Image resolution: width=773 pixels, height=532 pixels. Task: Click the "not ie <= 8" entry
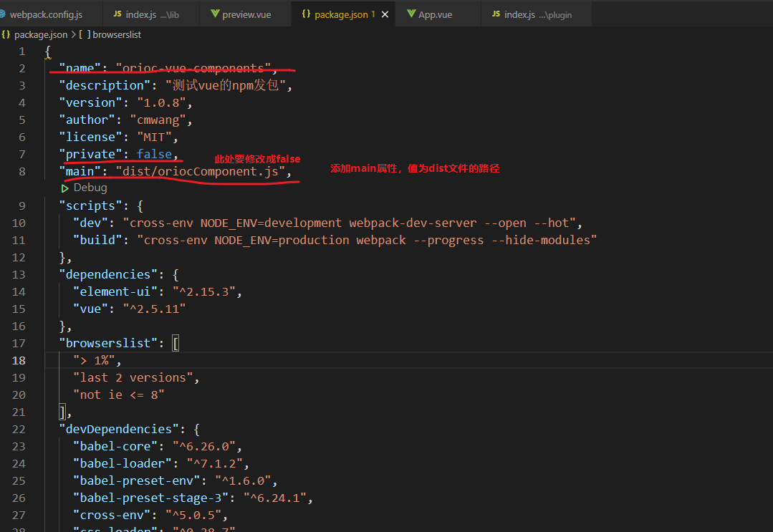[119, 395]
